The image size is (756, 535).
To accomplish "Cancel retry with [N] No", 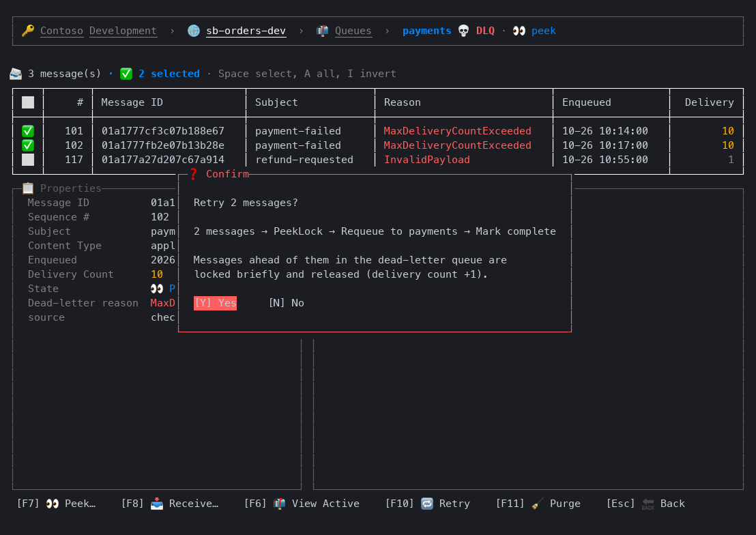I will [287, 303].
